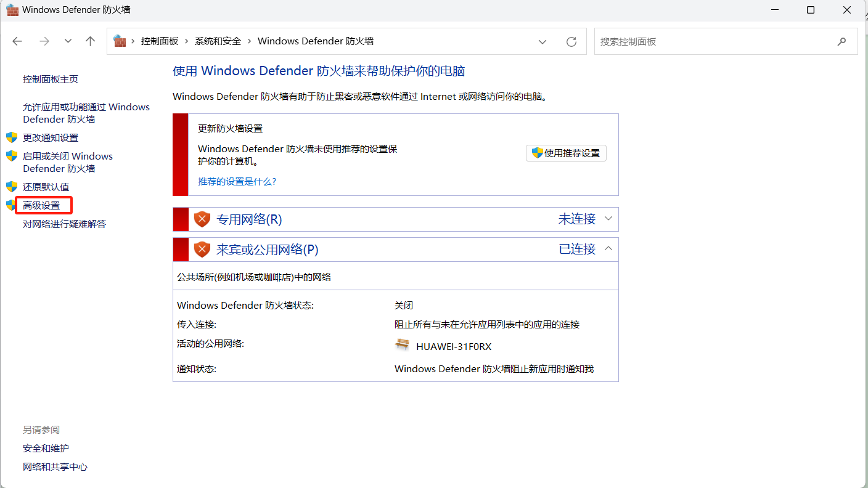This screenshot has height=488, width=868.
Task: Open 系统和安全 breadcrumb in address bar
Action: click(218, 41)
